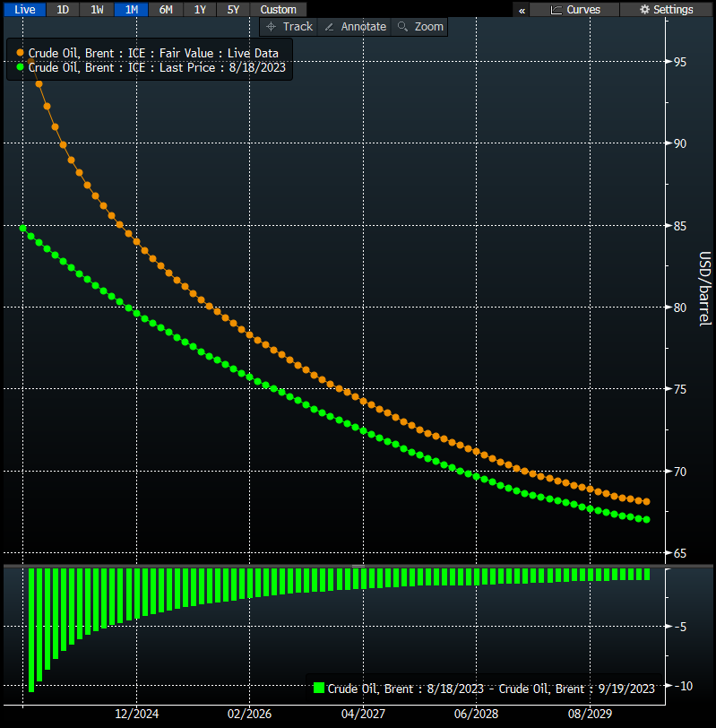Switch to the 5Y range
Screen dimensions: 716x728
pyautogui.click(x=233, y=9)
